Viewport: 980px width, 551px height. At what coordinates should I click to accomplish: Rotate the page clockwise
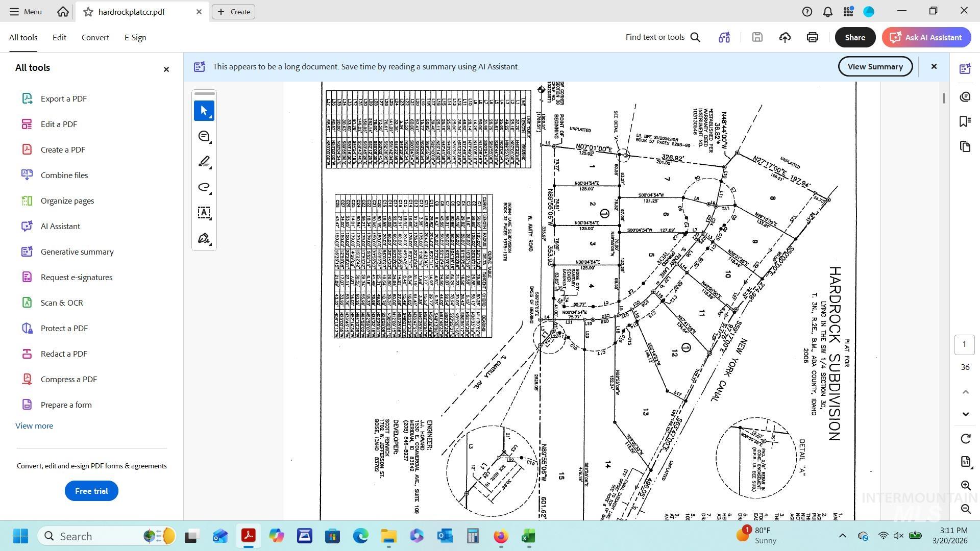click(x=965, y=439)
